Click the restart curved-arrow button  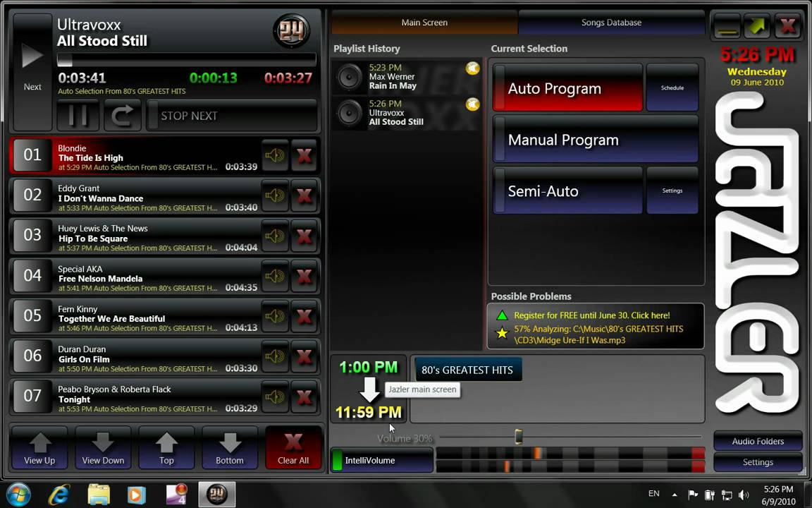pyautogui.click(x=122, y=115)
